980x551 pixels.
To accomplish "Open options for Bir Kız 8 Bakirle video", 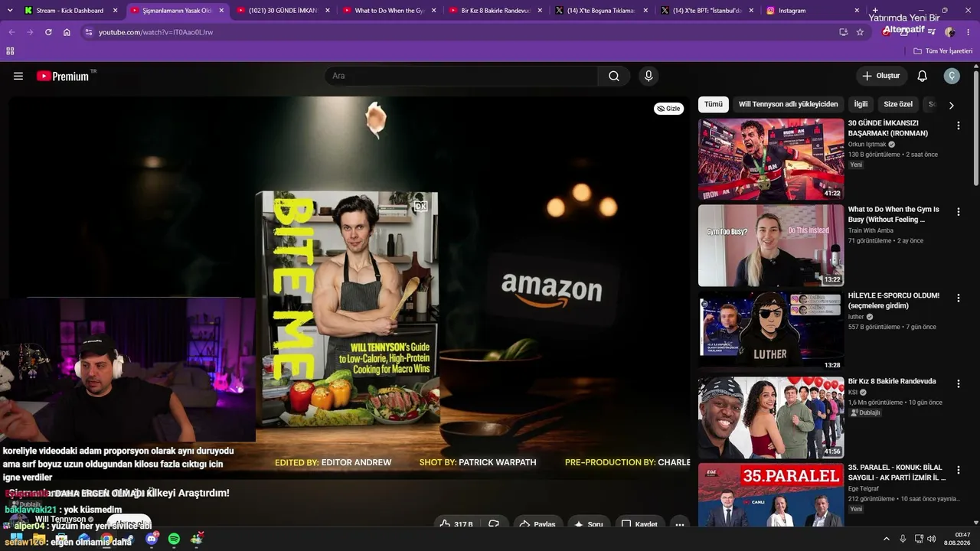I will [959, 383].
